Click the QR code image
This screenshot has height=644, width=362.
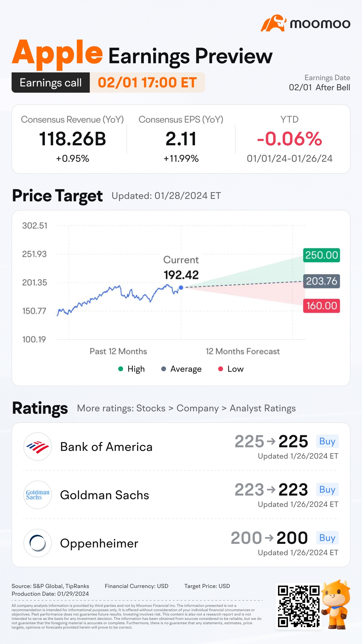point(299,606)
